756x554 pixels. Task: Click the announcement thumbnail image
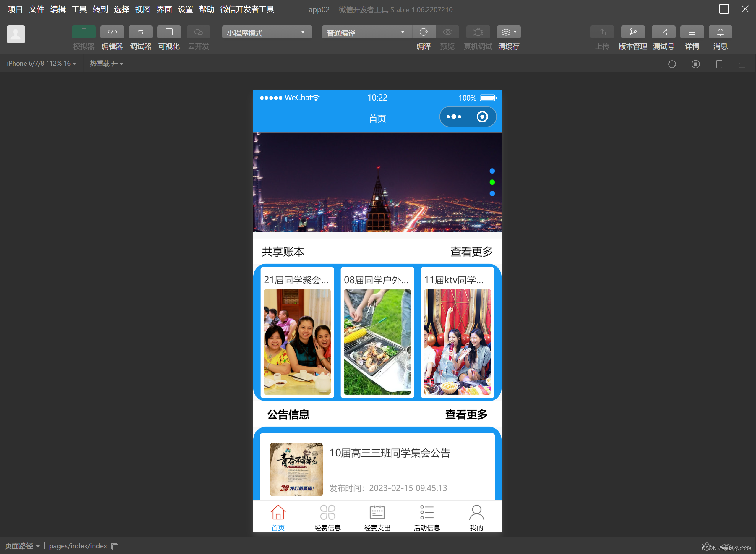[296, 469]
